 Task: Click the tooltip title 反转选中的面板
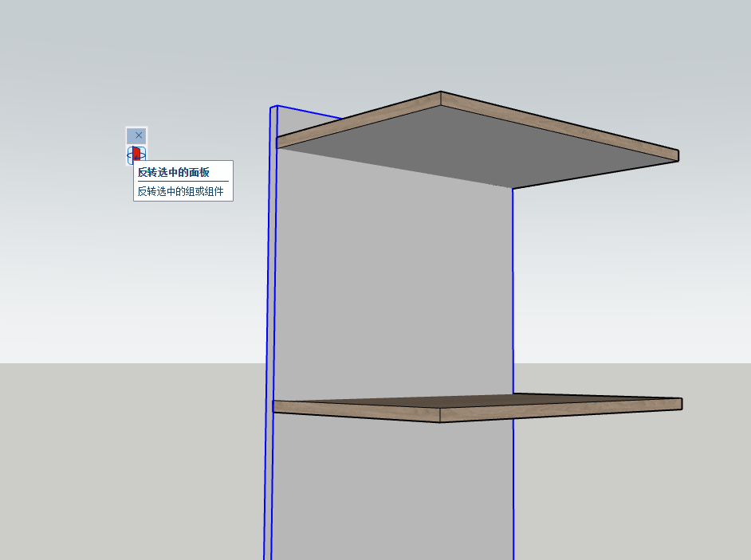[173, 172]
